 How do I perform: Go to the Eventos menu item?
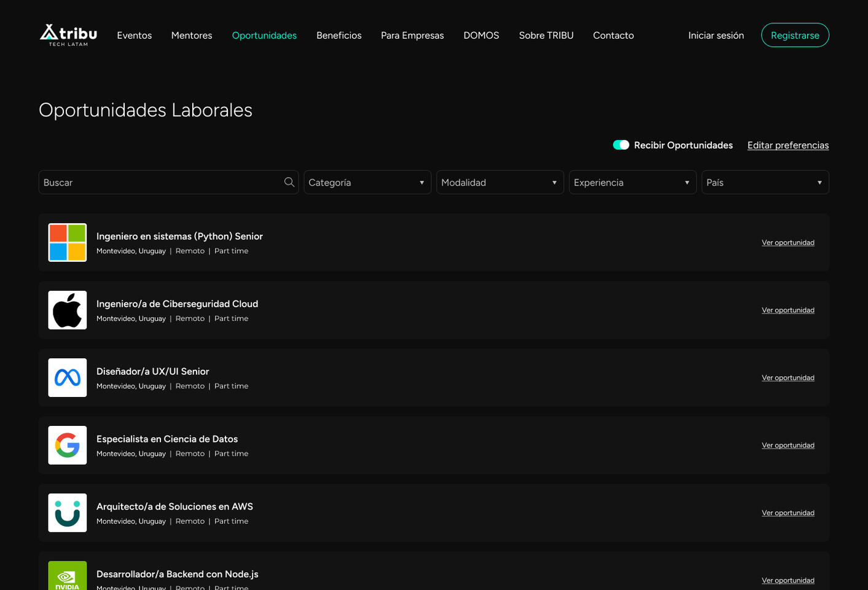point(134,36)
